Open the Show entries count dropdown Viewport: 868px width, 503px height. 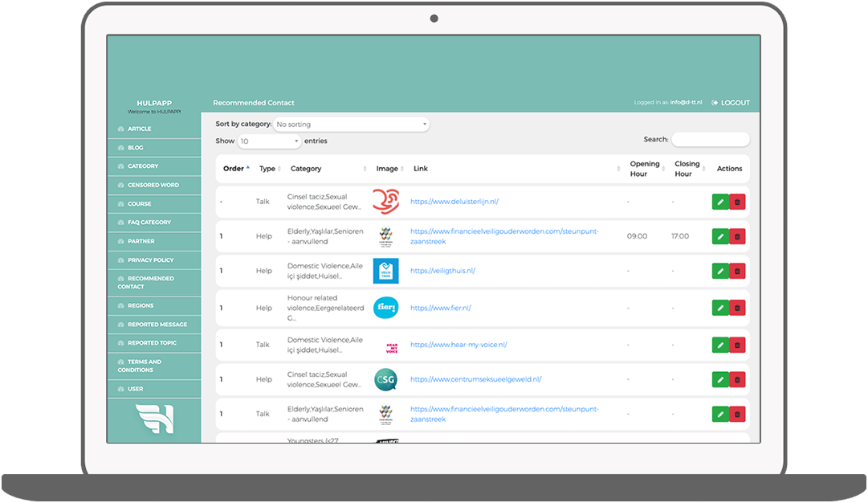click(x=269, y=141)
